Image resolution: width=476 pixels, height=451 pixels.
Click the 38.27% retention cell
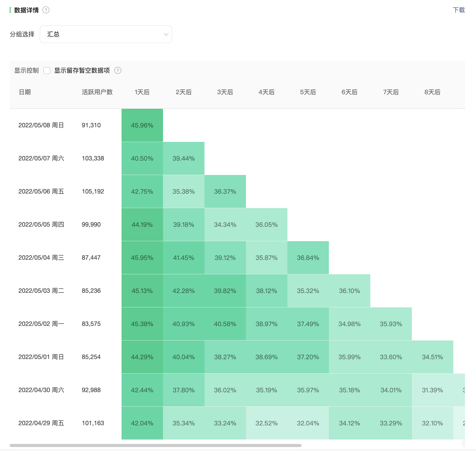click(x=225, y=357)
